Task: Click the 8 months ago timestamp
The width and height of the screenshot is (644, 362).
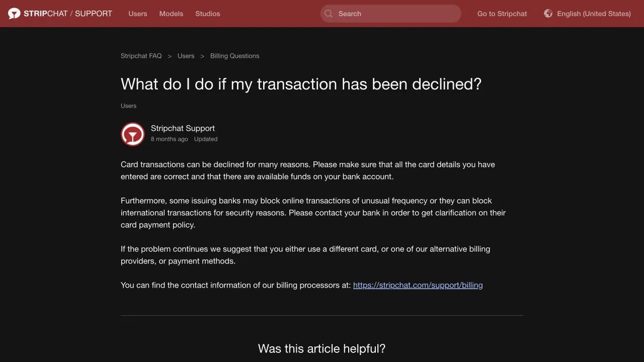Action: [x=170, y=139]
